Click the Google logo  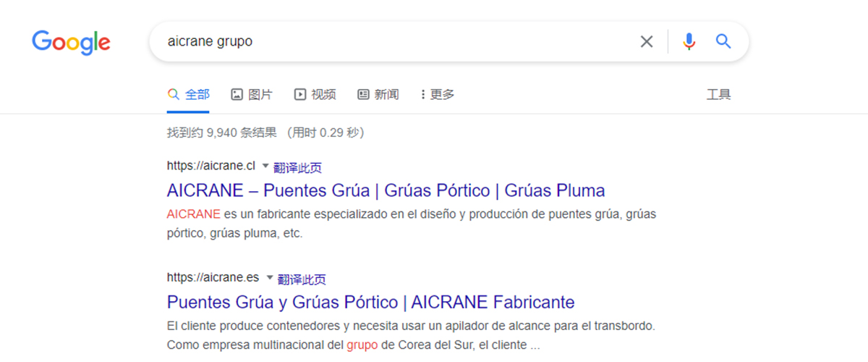71,42
